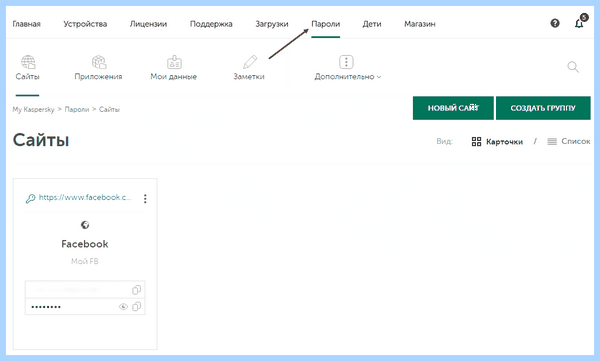Open the notifications bell icon
600x361 pixels.
579,24
